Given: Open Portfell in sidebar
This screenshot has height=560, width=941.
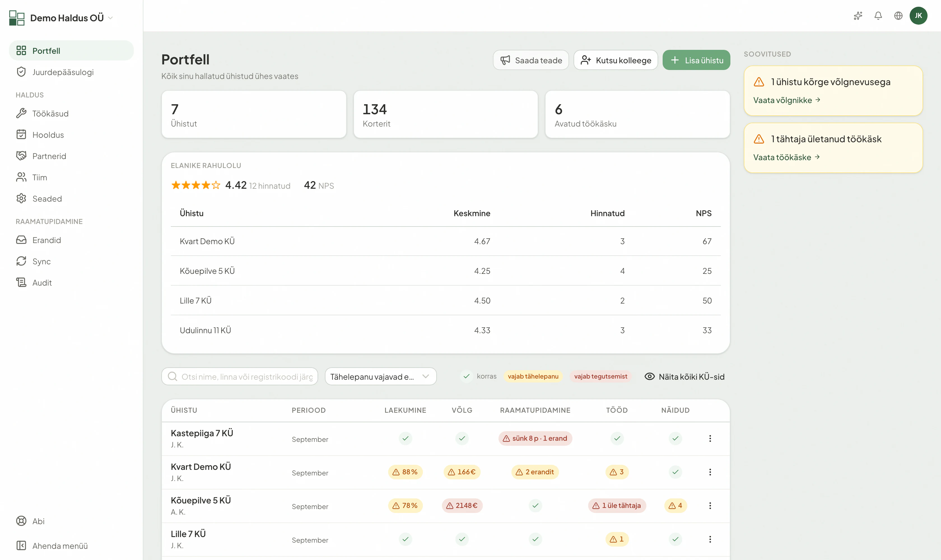Looking at the screenshot, I should tap(71, 51).
